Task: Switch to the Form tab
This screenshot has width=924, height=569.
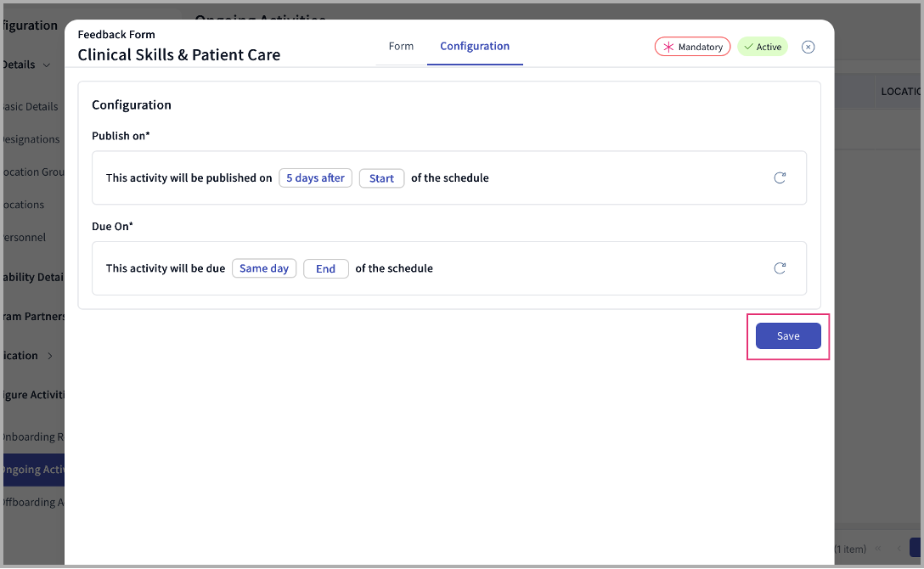Action: pos(401,47)
